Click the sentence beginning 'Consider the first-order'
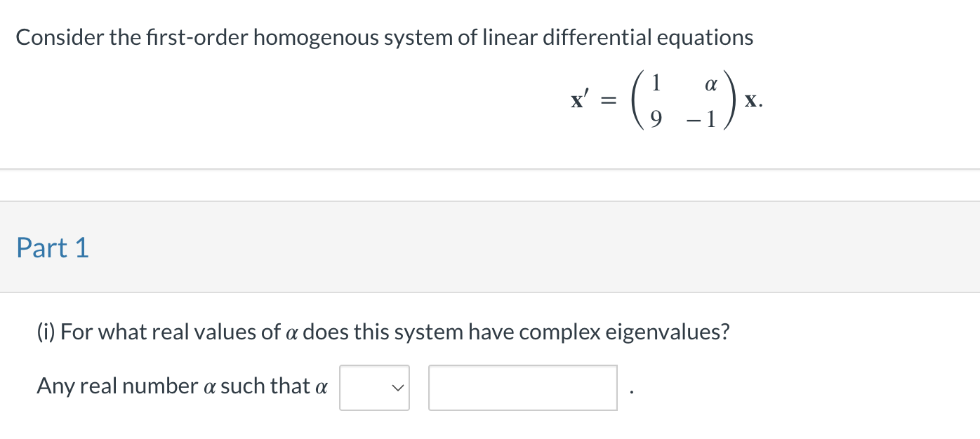This screenshot has height=439, width=980. pyautogui.click(x=385, y=37)
